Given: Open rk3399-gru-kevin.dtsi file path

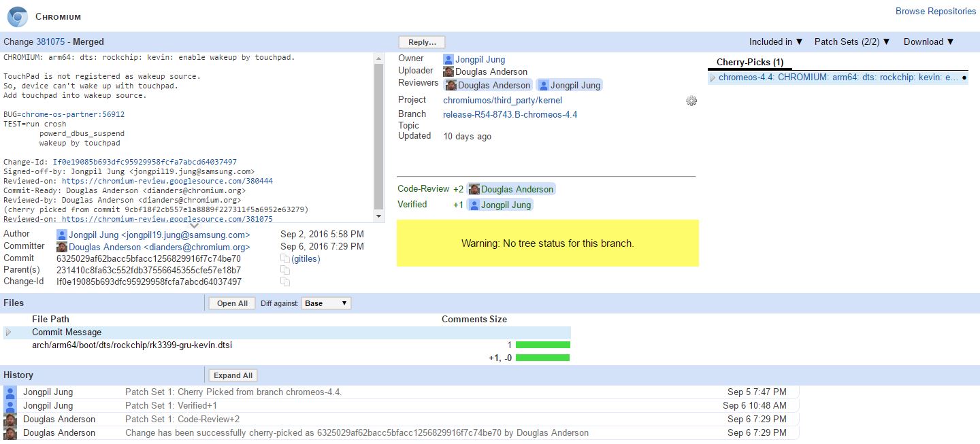Looking at the screenshot, I should click(132, 345).
